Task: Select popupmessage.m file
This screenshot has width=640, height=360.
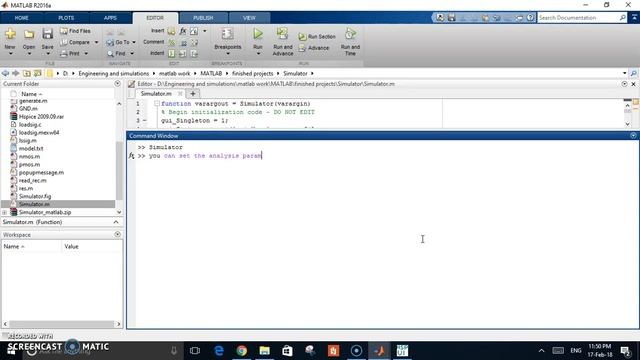Action: [x=41, y=173]
